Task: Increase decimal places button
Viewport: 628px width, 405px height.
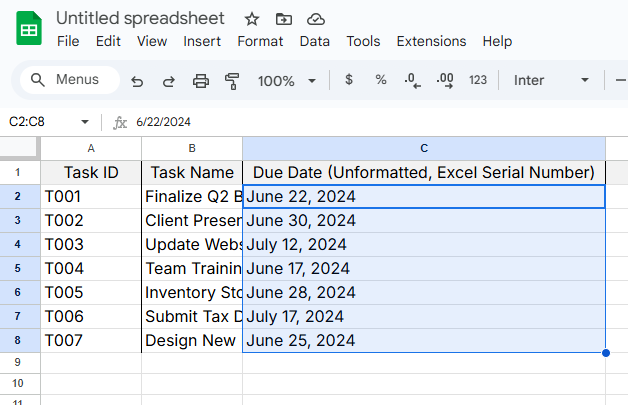Action: pos(445,80)
